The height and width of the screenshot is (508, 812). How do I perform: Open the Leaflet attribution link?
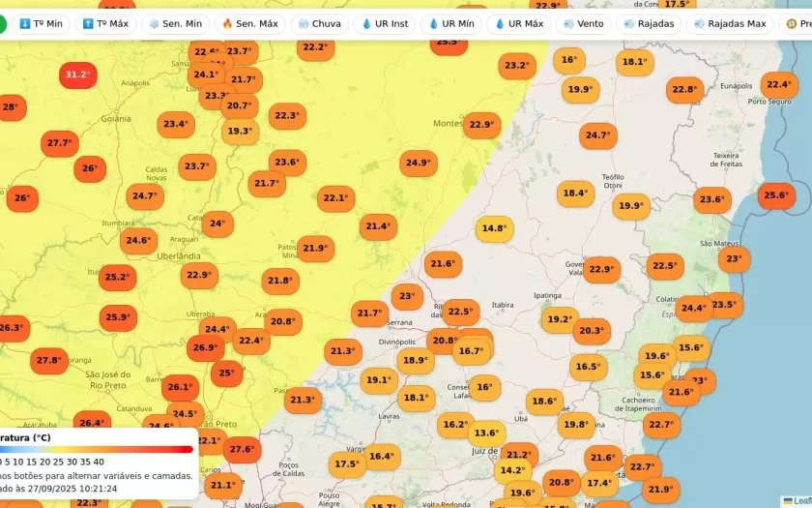pos(801,501)
